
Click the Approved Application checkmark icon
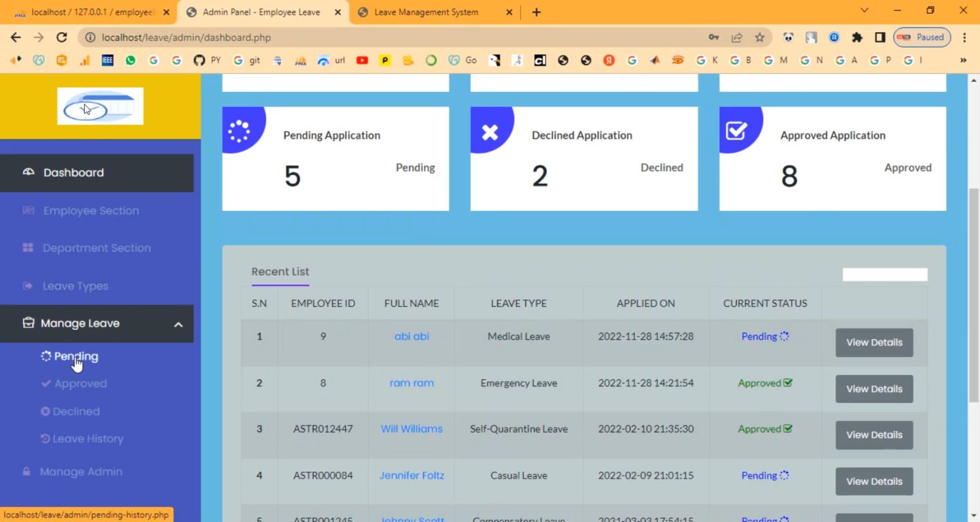coord(736,131)
